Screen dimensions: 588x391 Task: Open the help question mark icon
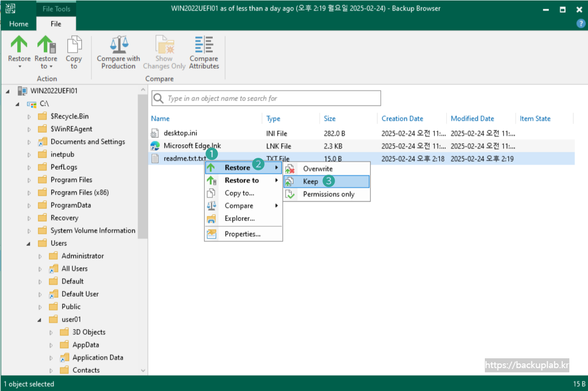(581, 24)
